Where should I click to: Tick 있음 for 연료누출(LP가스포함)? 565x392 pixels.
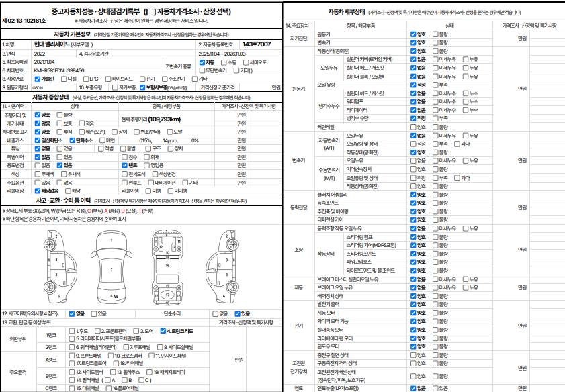point(435,389)
